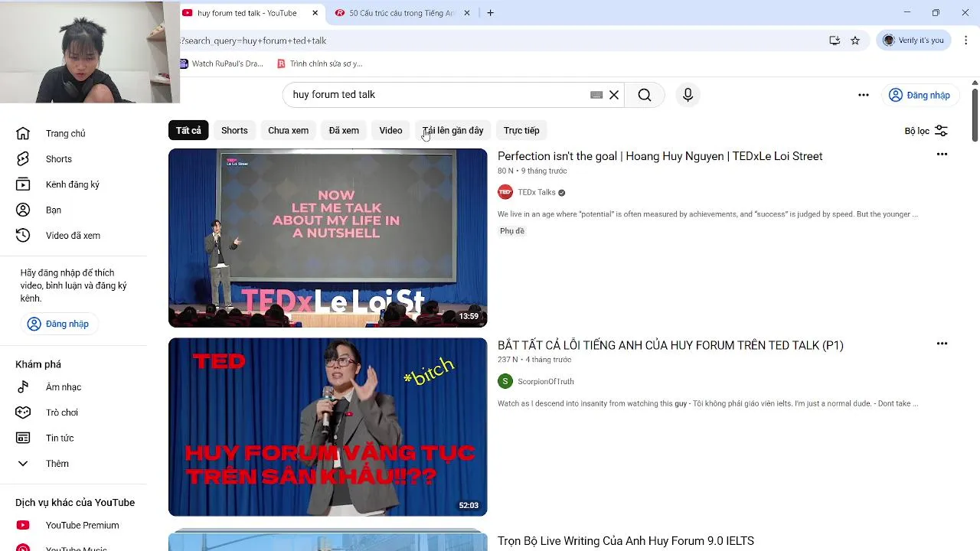Click the search magnifier button
This screenshot has width=980, height=551.
click(x=645, y=95)
